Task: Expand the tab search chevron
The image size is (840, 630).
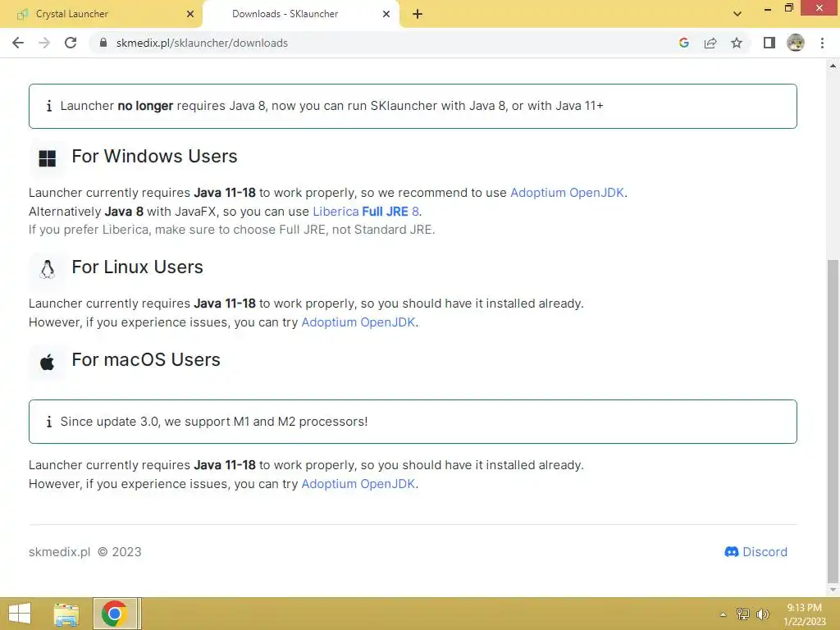Action: [x=737, y=14]
